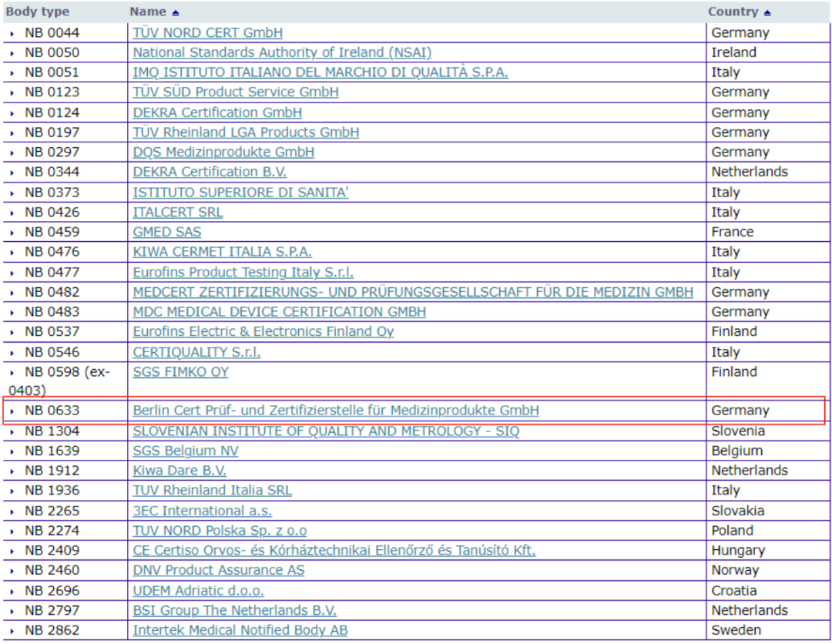Select the NB 0482 cell text
The width and height of the screenshot is (832, 644).
tap(52, 292)
